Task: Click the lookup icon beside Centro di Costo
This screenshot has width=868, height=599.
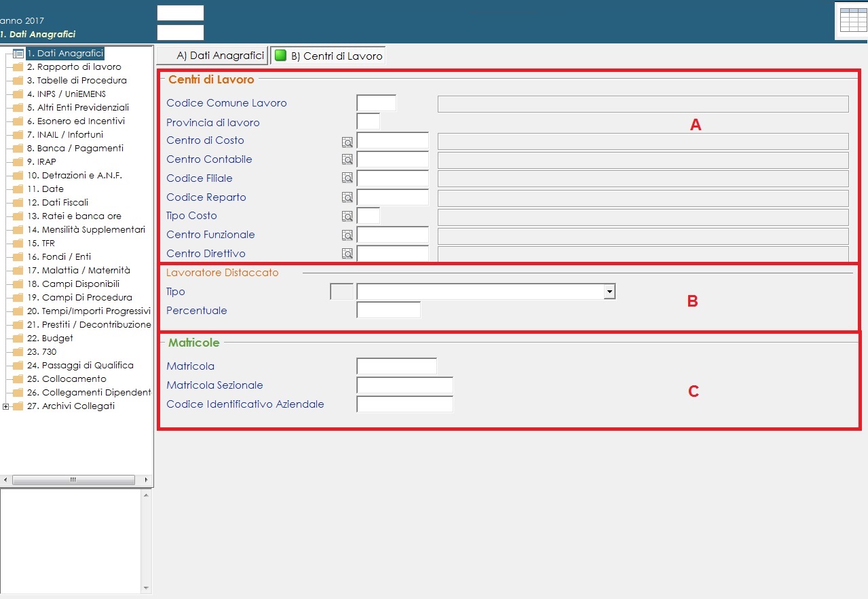Action: click(x=347, y=142)
